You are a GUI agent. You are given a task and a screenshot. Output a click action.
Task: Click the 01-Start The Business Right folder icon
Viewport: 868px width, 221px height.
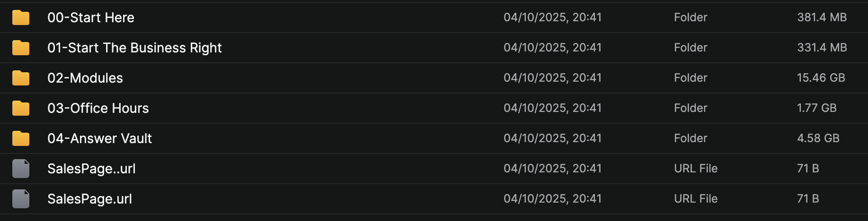point(21,48)
